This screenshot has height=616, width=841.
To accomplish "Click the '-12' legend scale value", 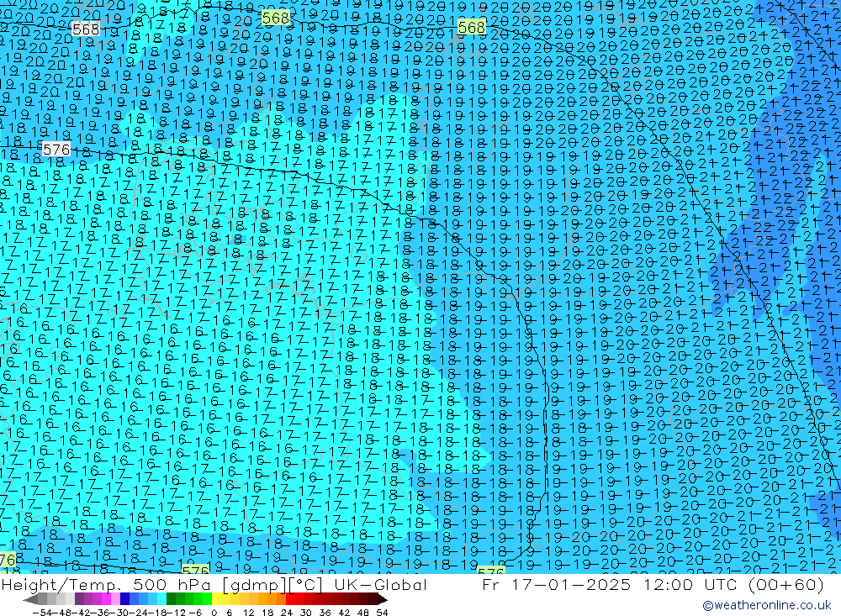I will [x=176, y=613].
